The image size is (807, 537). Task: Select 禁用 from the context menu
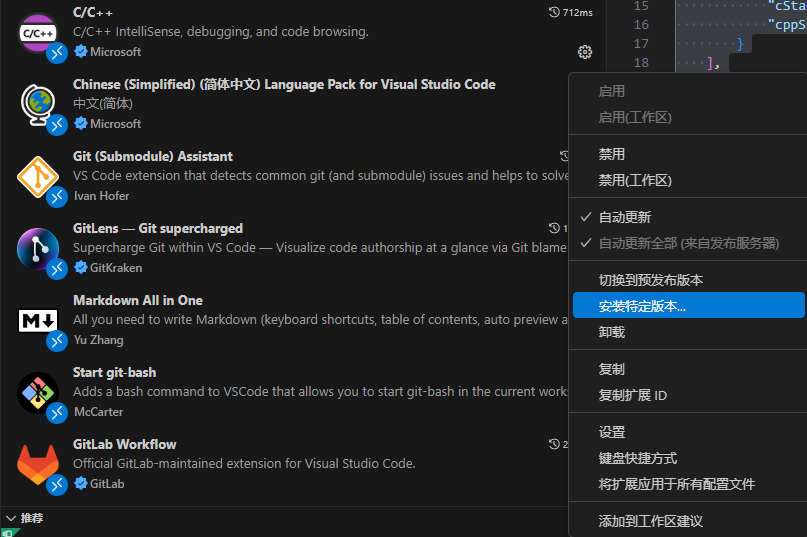(x=688, y=154)
